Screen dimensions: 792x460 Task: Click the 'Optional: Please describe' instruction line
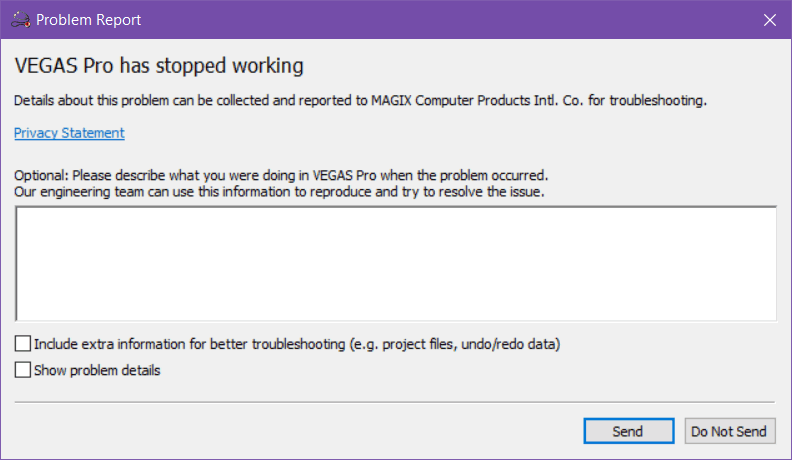click(x=280, y=173)
